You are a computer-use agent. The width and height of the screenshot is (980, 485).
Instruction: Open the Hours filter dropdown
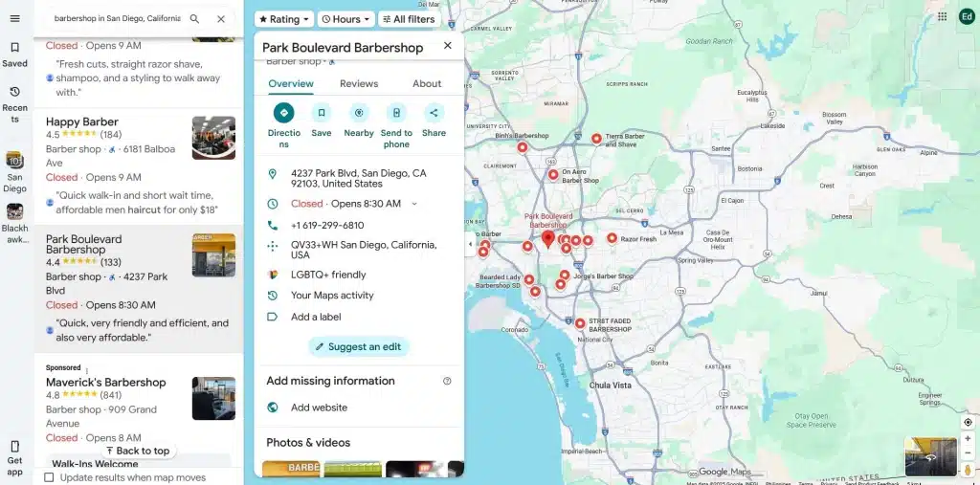pyautogui.click(x=346, y=19)
